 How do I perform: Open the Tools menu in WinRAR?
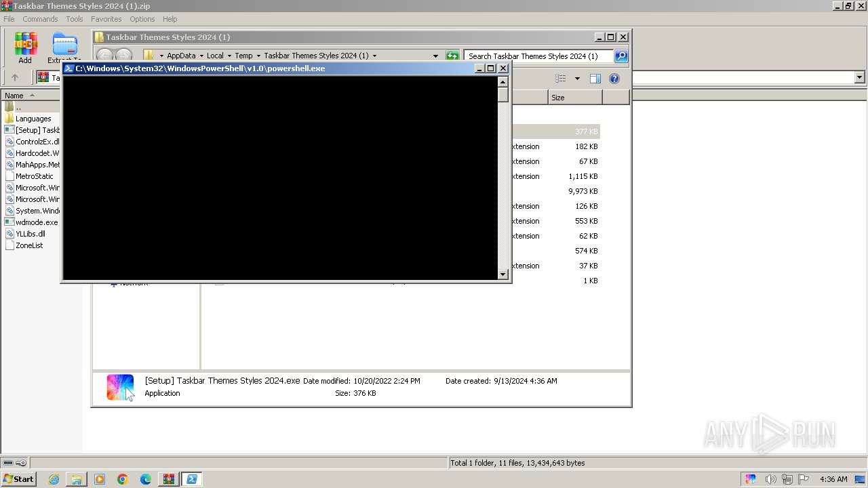[75, 19]
